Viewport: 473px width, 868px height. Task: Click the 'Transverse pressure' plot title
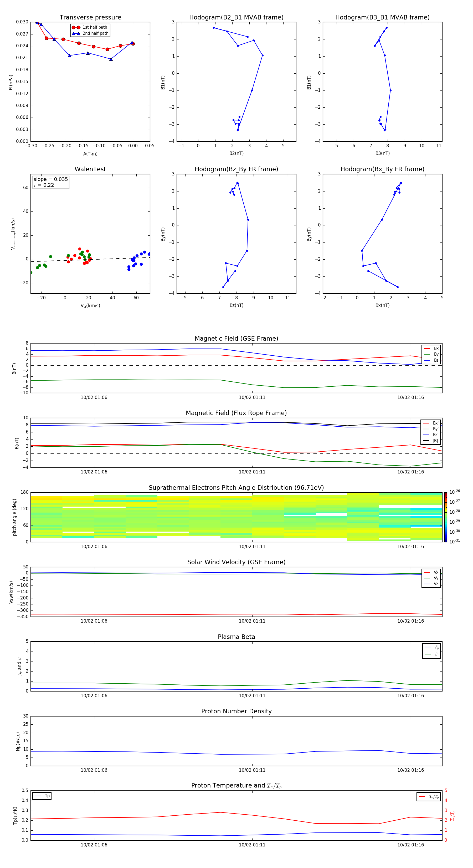[90, 17]
